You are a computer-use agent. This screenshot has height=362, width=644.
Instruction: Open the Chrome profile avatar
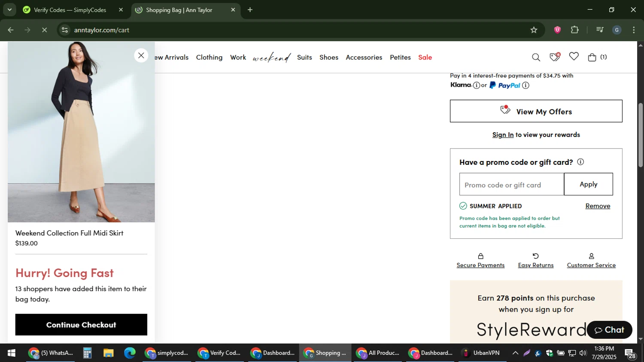(617, 30)
